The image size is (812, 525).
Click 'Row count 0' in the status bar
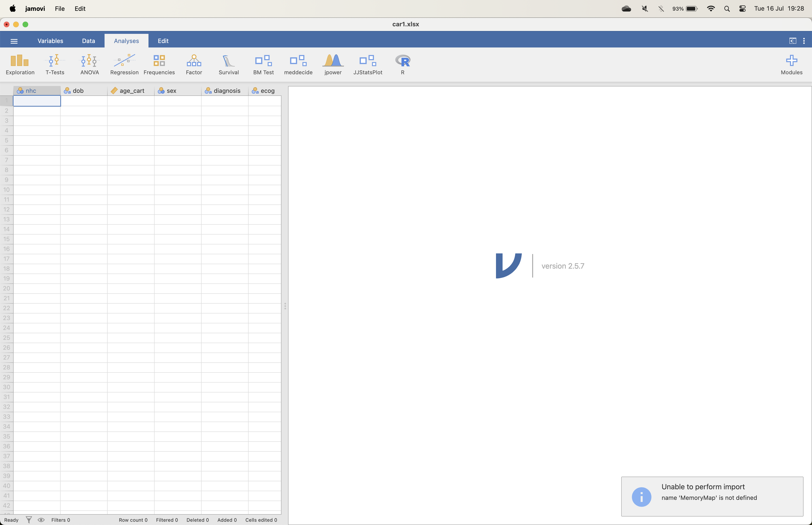133,520
